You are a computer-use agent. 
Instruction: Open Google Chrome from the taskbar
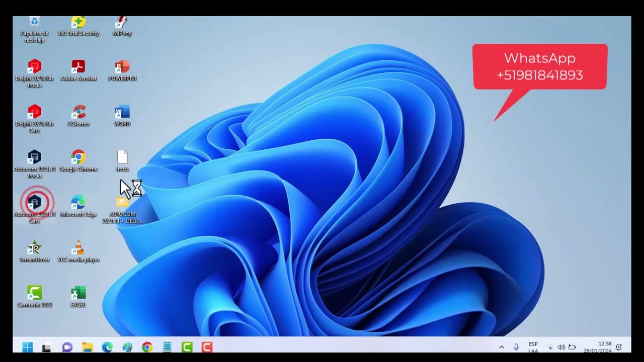pos(147,347)
